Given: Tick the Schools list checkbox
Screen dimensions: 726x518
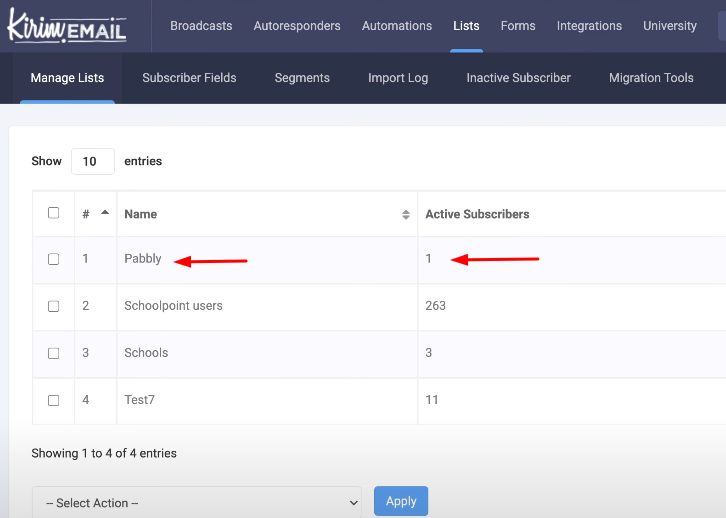Looking at the screenshot, I should pos(54,353).
